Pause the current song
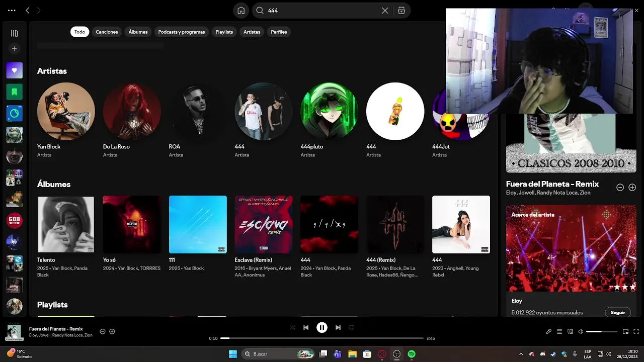This screenshot has width=644, height=362. 322,327
